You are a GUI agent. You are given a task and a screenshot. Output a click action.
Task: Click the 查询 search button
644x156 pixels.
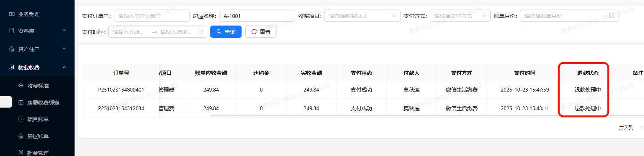click(226, 32)
